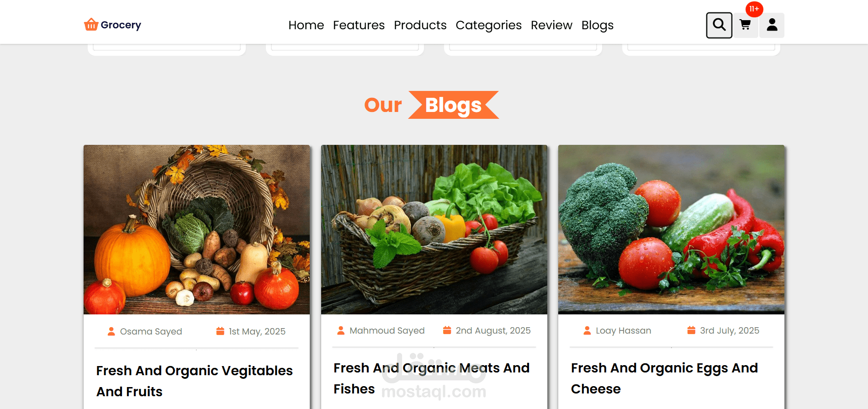Click calendar icon beside 3rd July, 2025
This screenshot has width=868, height=409.
point(691,330)
